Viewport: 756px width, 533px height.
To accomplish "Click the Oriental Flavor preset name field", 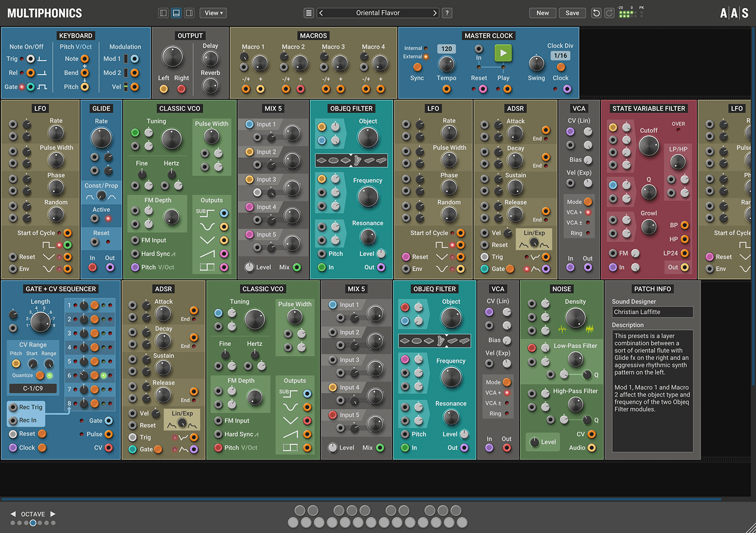I will [x=378, y=12].
